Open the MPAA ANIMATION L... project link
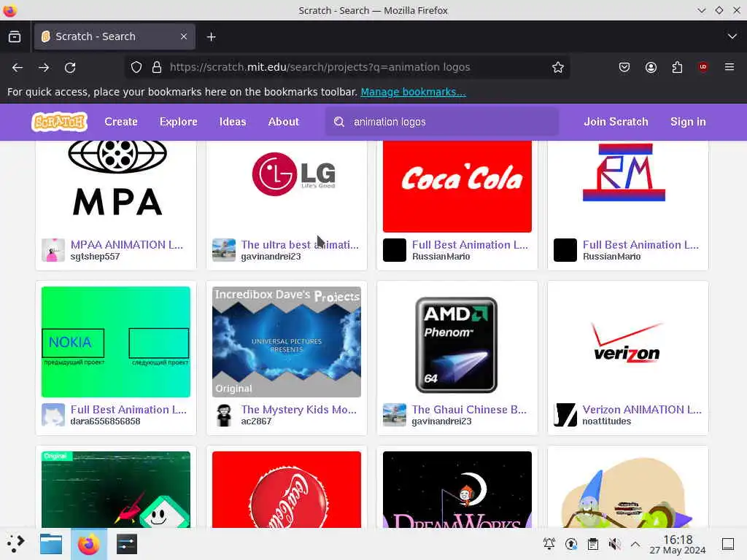This screenshot has width=747, height=560. point(127,245)
